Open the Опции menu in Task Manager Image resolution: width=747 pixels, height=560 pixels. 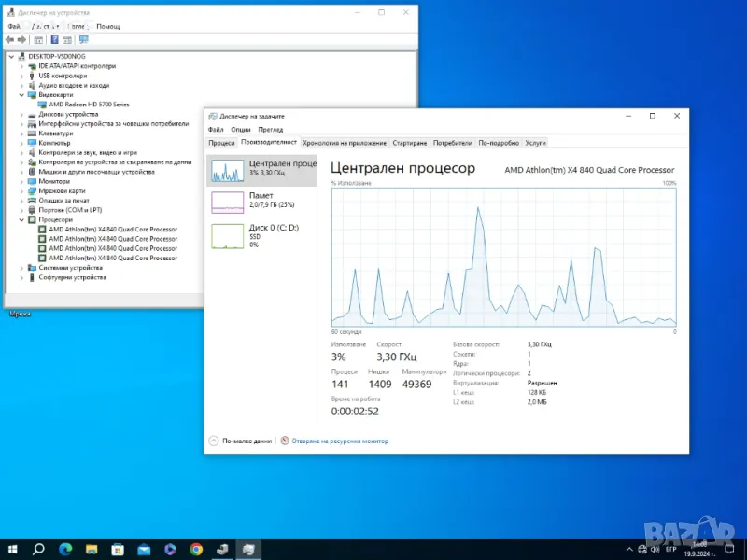pos(240,130)
